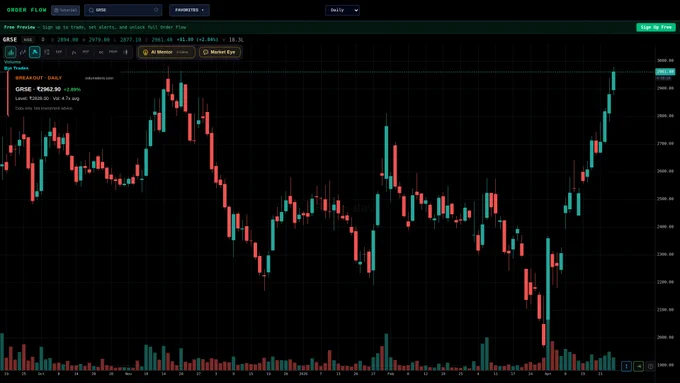Select the bar chart type icon
The width and height of the screenshot is (680, 383).
click(10, 52)
